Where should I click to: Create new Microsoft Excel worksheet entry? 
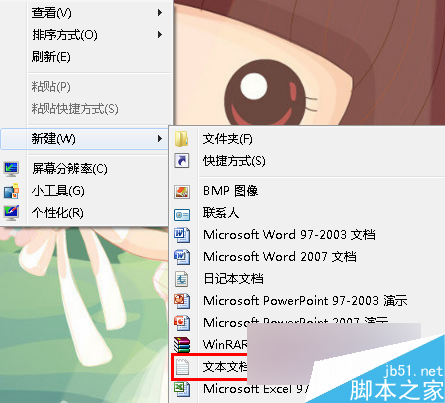pos(257,389)
